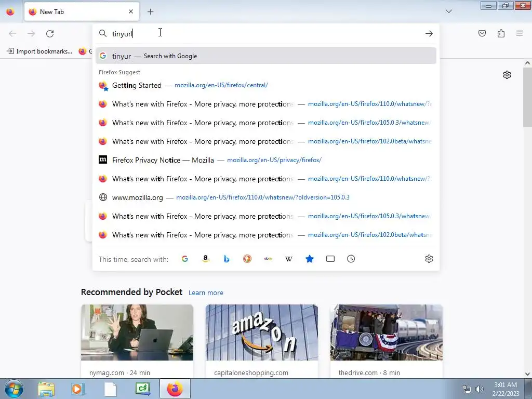Select 'tinyur — Search with Google' suggestion

(266, 56)
